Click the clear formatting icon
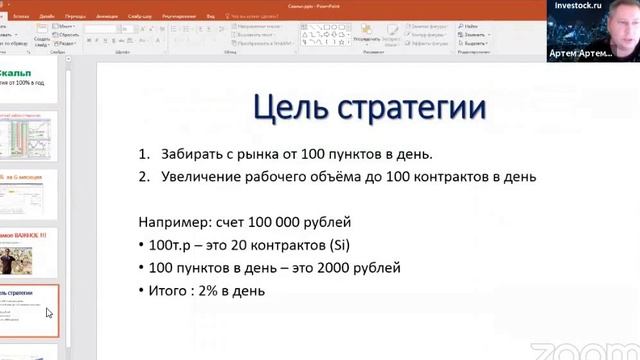The height and width of the screenshot is (360, 640). [162, 29]
